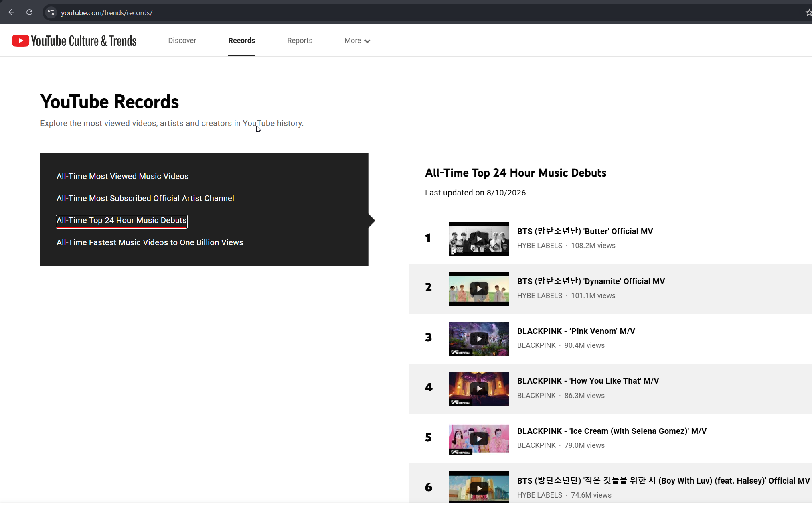Click 'Last updated on 8/10/2026' text
This screenshot has height=512, width=812.
click(475, 193)
